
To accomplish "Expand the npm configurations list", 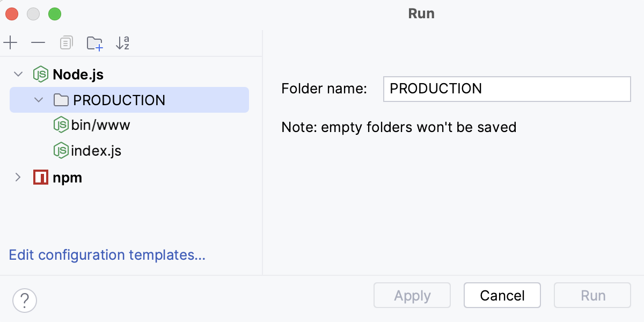I will [x=17, y=177].
